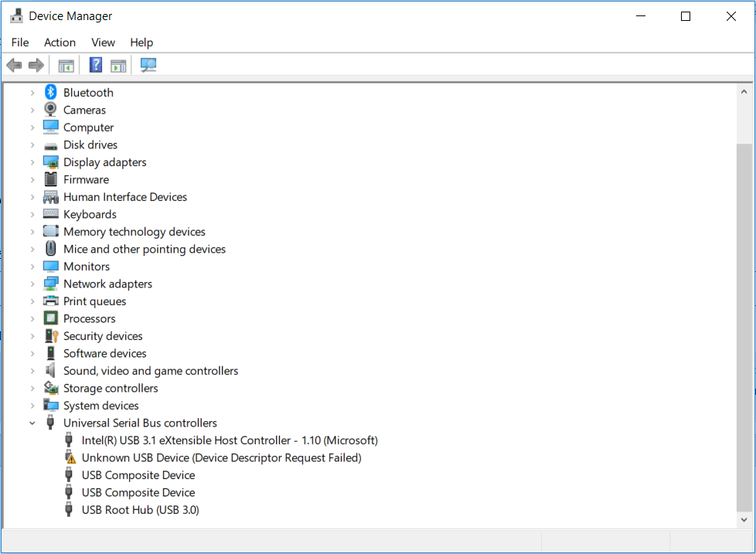Screen dimensions: 756x554
Task: Click the System devices icon
Action: click(x=50, y=405)
